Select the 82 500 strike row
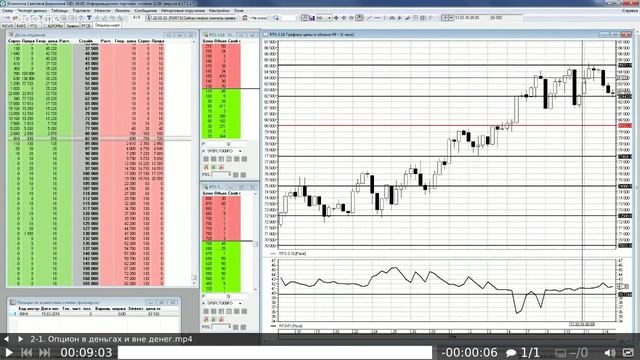The image size is (640, 360). click(87, 139)
